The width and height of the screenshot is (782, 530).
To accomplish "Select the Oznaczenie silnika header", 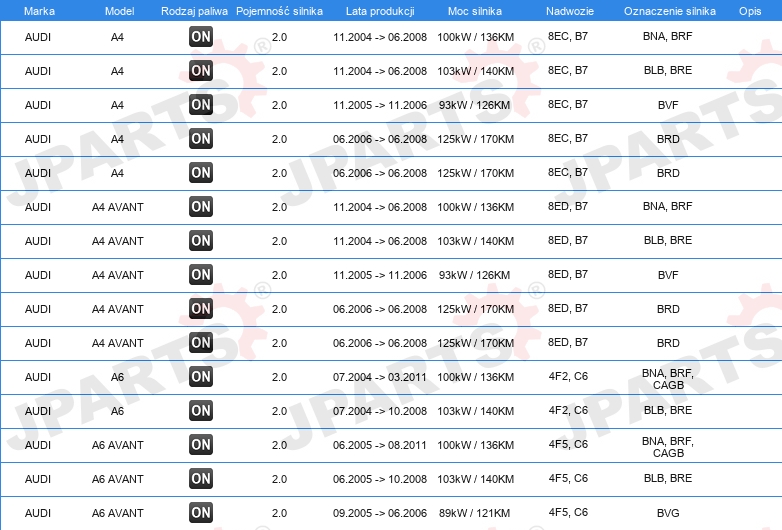I will tap(670, 11).
